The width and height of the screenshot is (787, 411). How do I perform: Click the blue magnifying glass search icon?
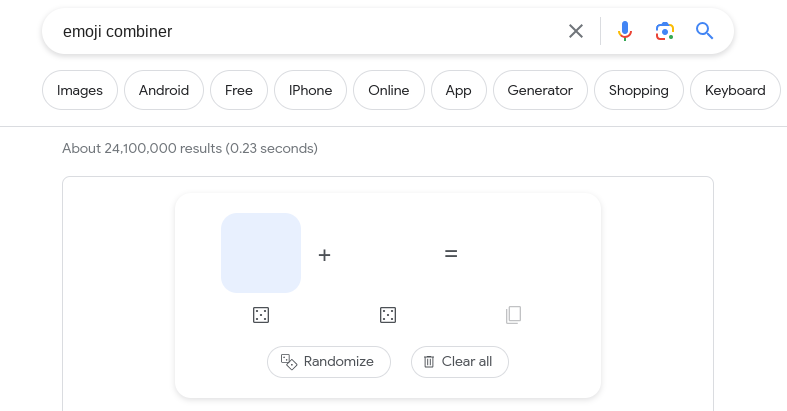pos(704,31)
